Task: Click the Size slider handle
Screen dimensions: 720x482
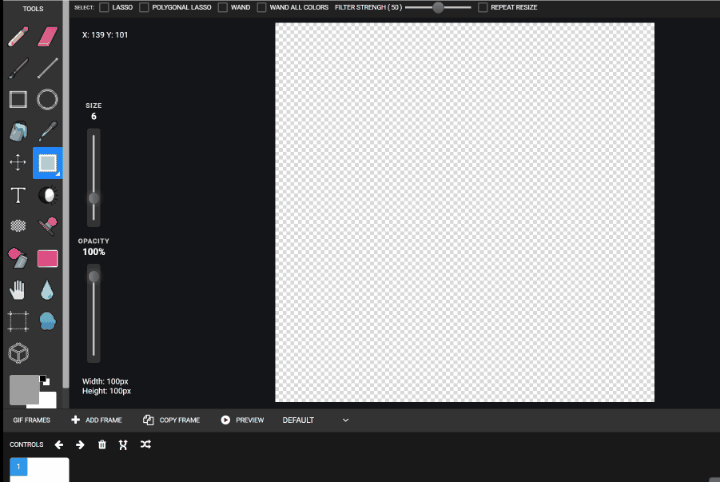Action: click(x=94, y=198)
